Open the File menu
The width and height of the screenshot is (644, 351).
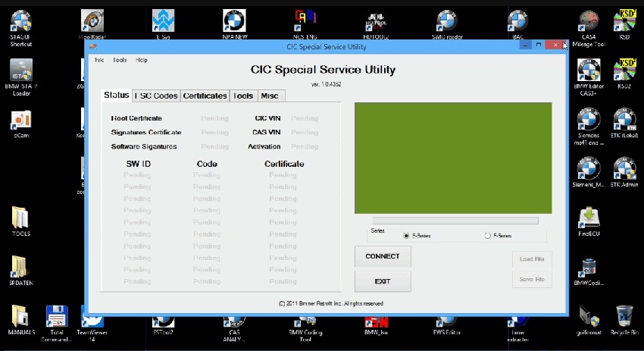(99, 60)
